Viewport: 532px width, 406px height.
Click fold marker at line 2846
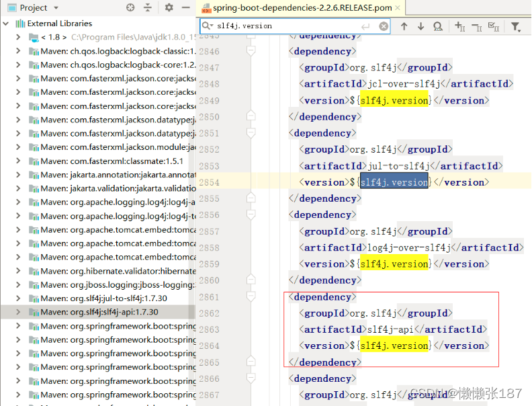pyautogui.click(x=251, y=51)
